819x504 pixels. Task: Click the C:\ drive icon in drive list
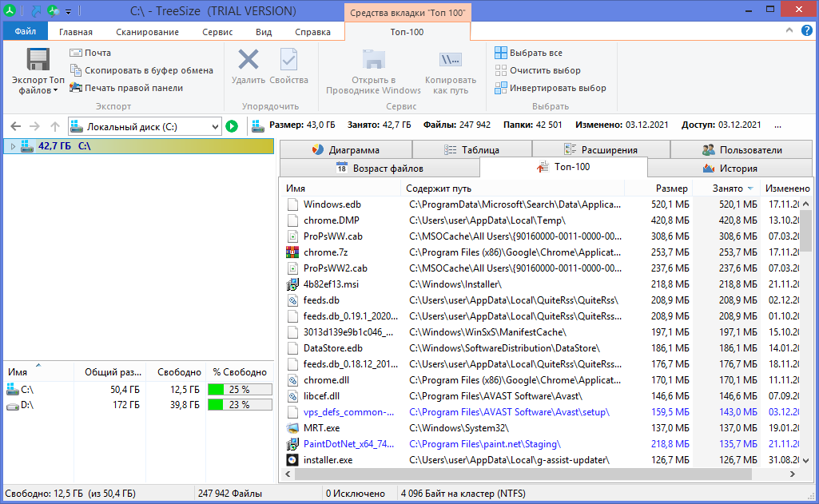click(x=13, y=389)
